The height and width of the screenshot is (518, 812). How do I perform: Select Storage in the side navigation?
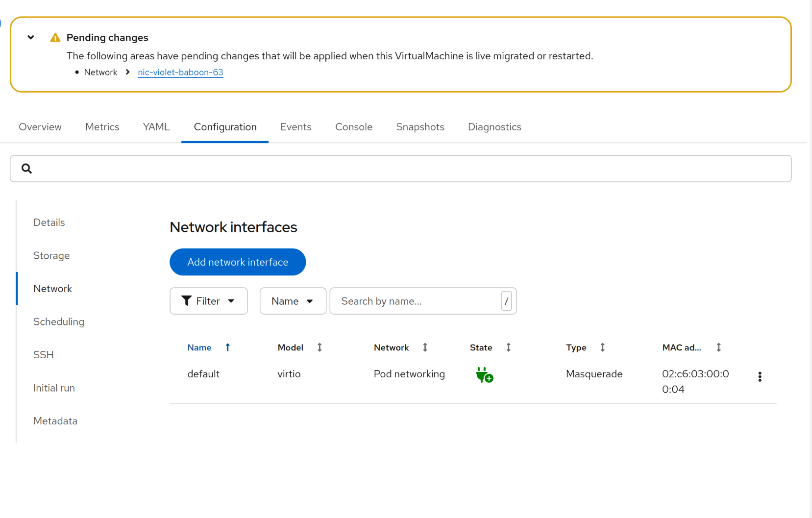click(51, 255)
